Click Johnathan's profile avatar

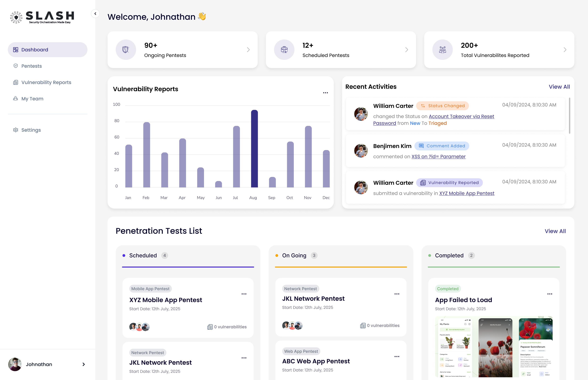[x=15, y=364]
